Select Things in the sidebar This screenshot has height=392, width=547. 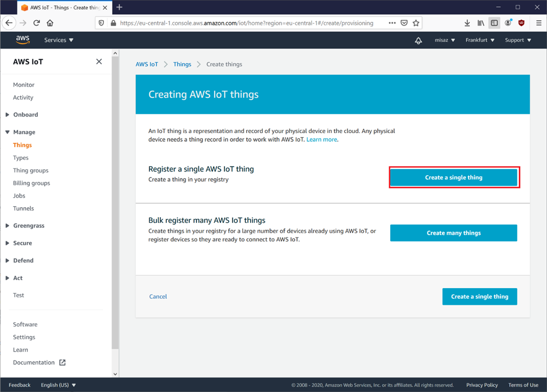[22, 145]
